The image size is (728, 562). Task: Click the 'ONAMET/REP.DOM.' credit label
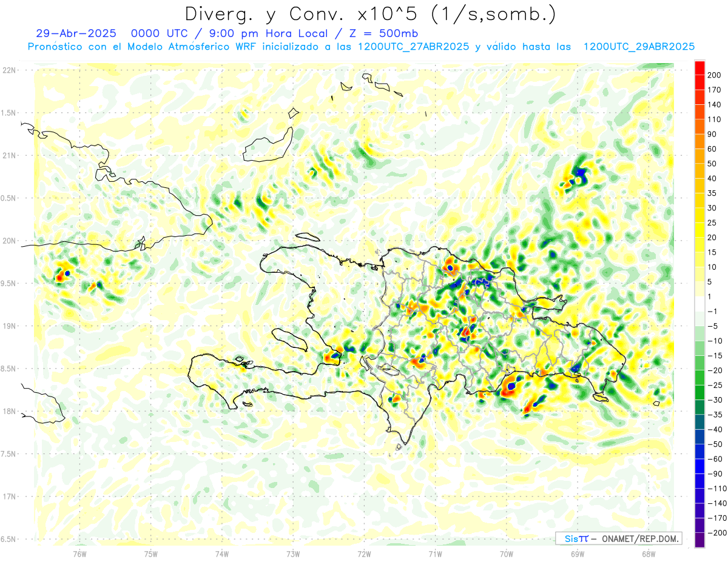click(x=639, y=539)
